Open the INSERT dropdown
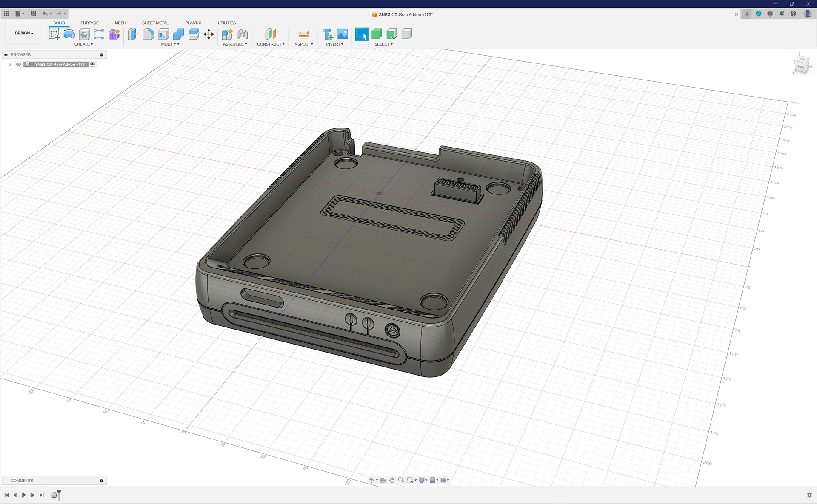This screenshot has width=817, height=504. tap(334, 44)
